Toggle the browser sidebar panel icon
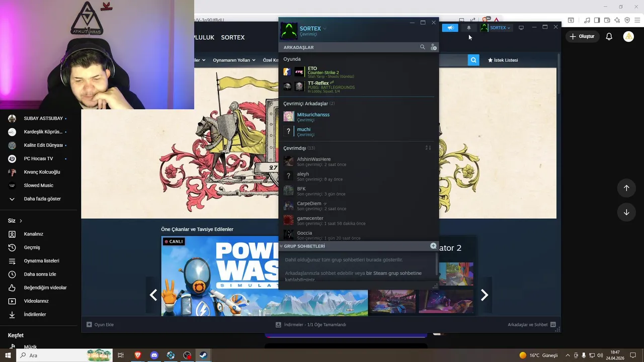 coord(597,20)
